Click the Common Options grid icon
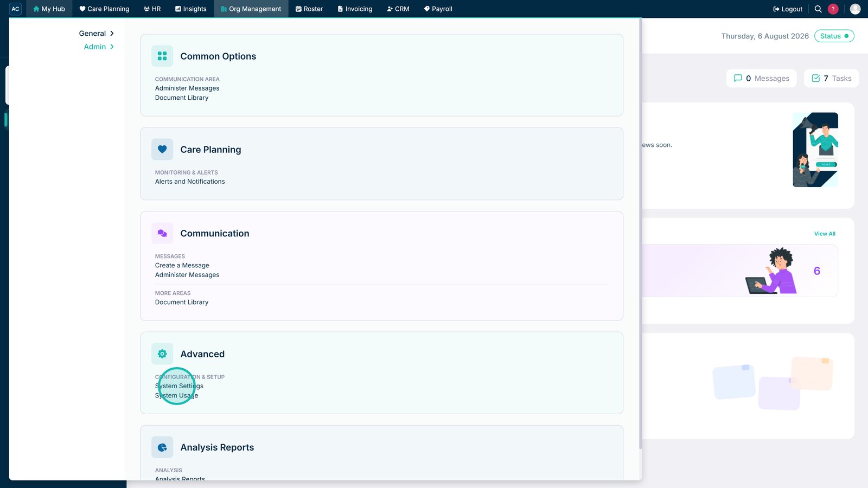Image resolution: width=868 pixels, height=488 pixels. 162,56
